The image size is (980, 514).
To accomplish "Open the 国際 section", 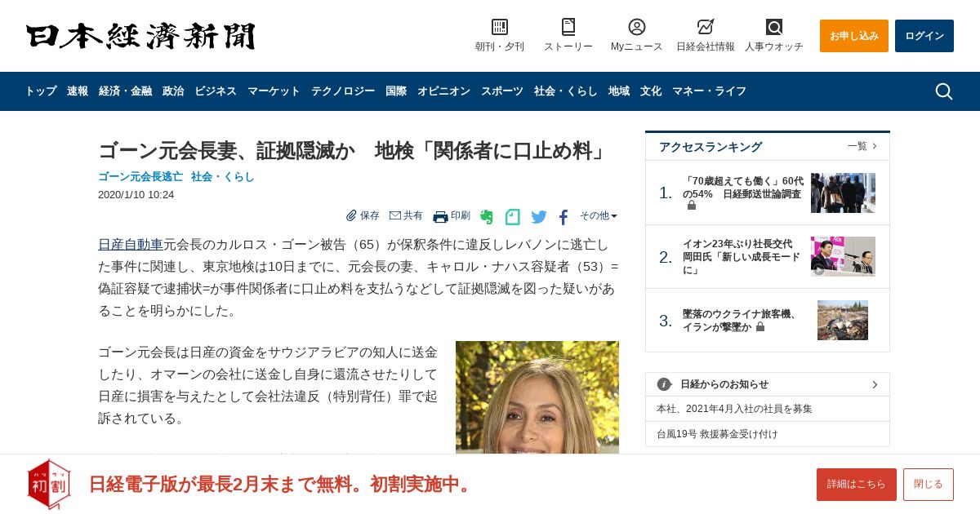I will (x=396, y=91).
